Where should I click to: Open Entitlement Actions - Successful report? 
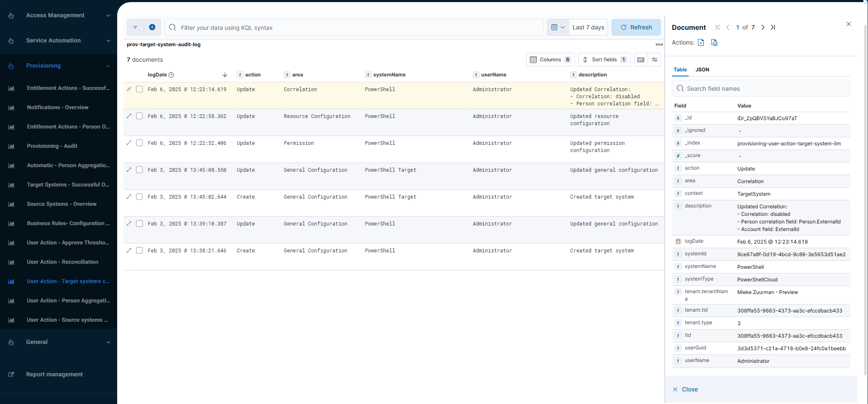tap(68, 88)
